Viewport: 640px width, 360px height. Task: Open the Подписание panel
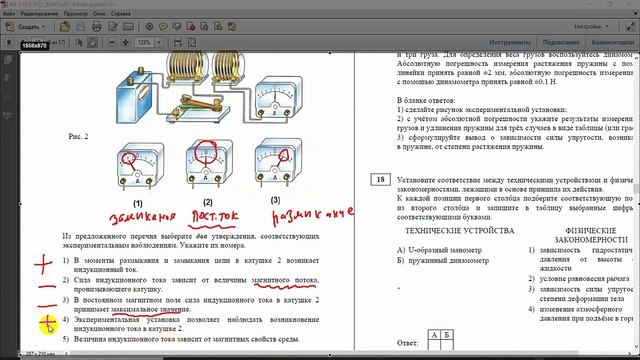(561, 42)
